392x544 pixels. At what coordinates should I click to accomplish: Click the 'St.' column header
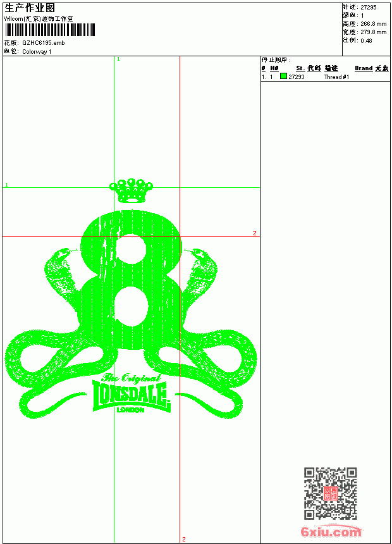300,68
